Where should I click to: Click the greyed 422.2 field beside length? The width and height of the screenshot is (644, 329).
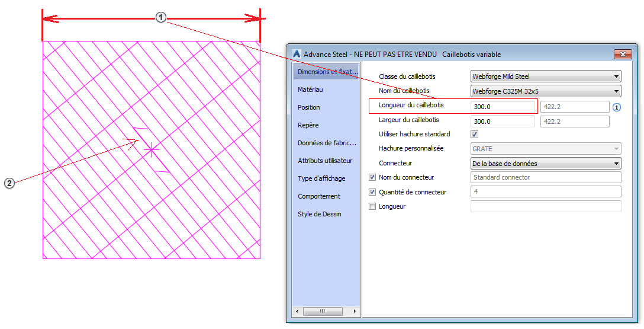[575, 107]
